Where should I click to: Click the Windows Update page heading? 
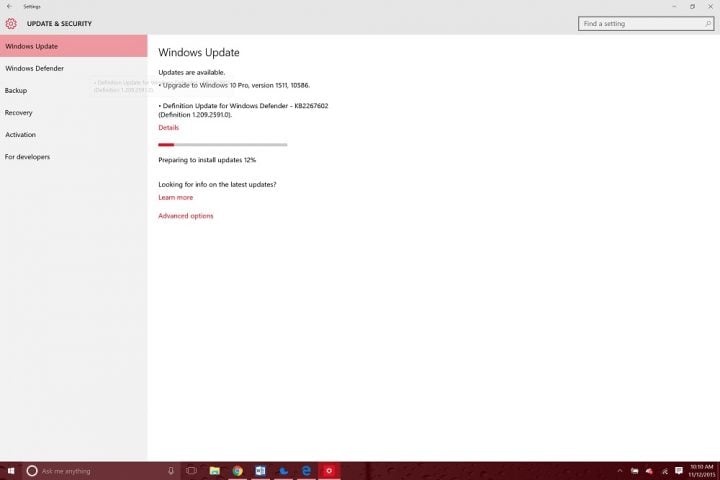199,52
